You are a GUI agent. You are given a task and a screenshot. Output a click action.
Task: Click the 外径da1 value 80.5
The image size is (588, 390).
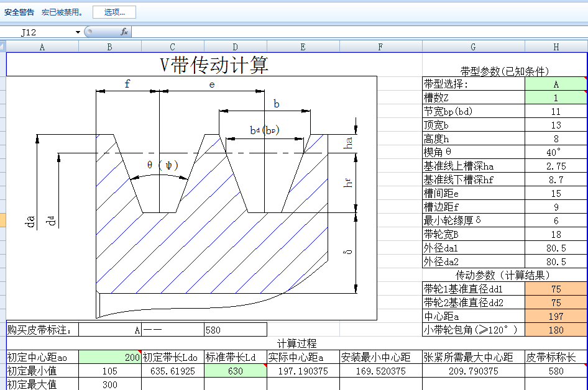556,248
